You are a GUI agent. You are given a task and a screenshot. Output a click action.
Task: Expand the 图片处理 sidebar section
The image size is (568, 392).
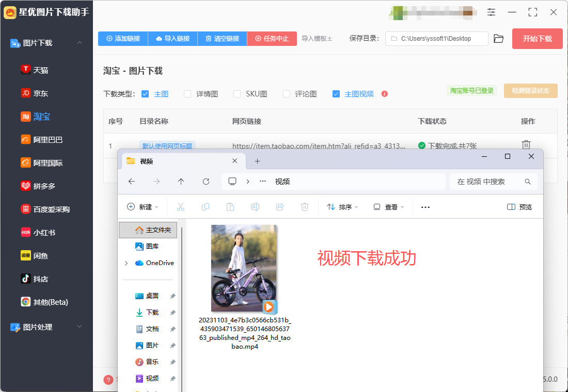[79, 326]
